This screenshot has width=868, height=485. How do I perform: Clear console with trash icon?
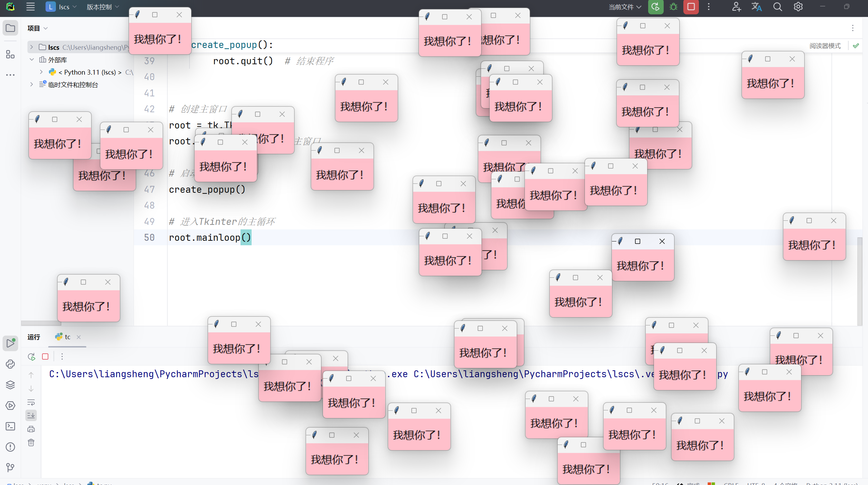point(31,443)
